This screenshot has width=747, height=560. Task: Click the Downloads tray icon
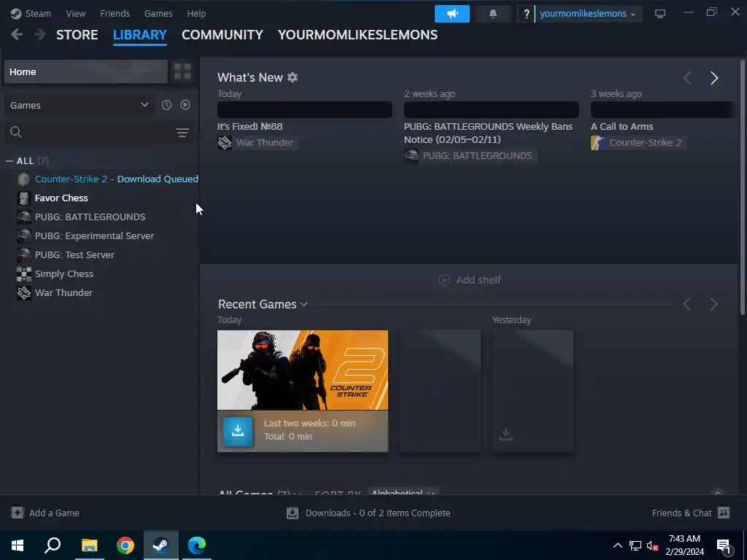pos(293,513)
